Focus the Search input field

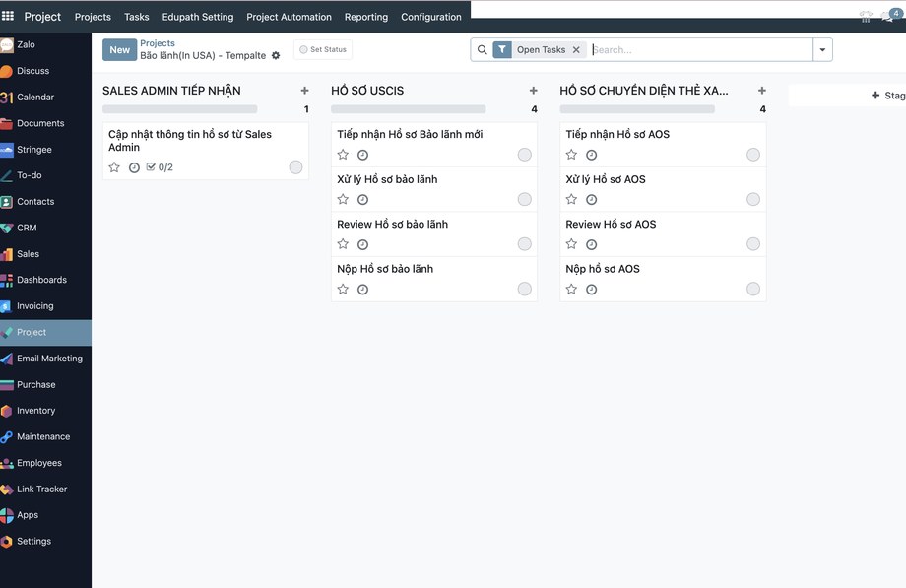[x=701, y=49]
